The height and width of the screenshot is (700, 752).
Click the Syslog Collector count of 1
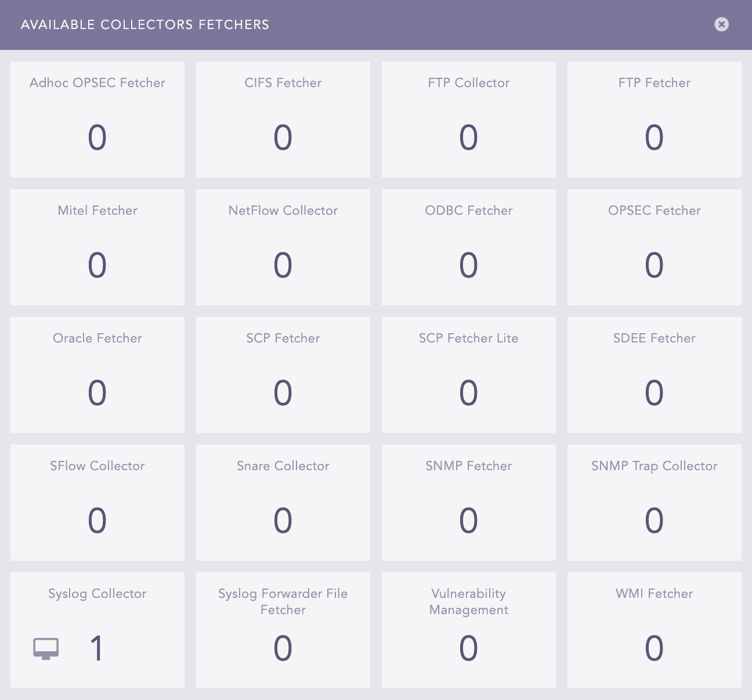[x=97, y=648]
